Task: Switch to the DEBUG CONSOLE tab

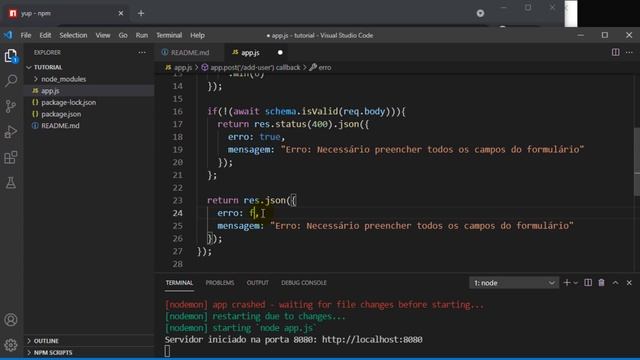Action: point(304,282)
